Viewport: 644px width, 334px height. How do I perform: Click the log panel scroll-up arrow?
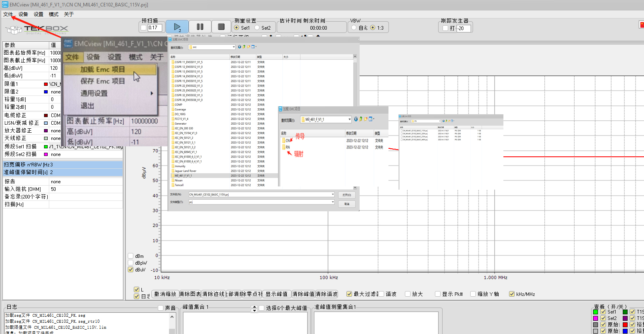tap(172, 317)
